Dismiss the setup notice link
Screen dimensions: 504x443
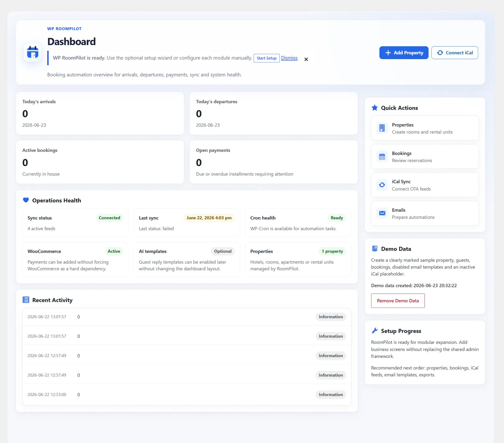click(289, 58)
